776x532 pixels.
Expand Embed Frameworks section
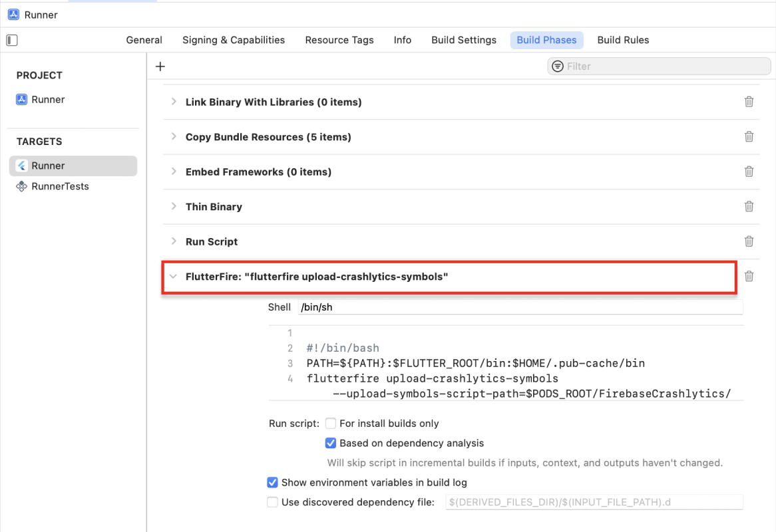pyautogui.click(x=174, y=172)
